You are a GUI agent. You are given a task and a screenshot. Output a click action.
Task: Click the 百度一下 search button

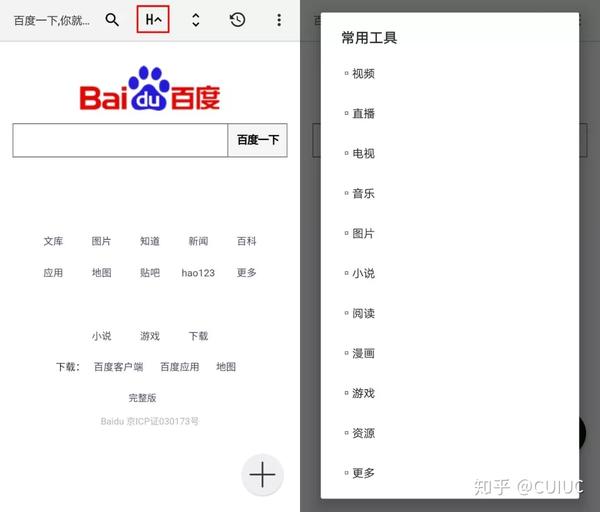[x=258, y=140]
